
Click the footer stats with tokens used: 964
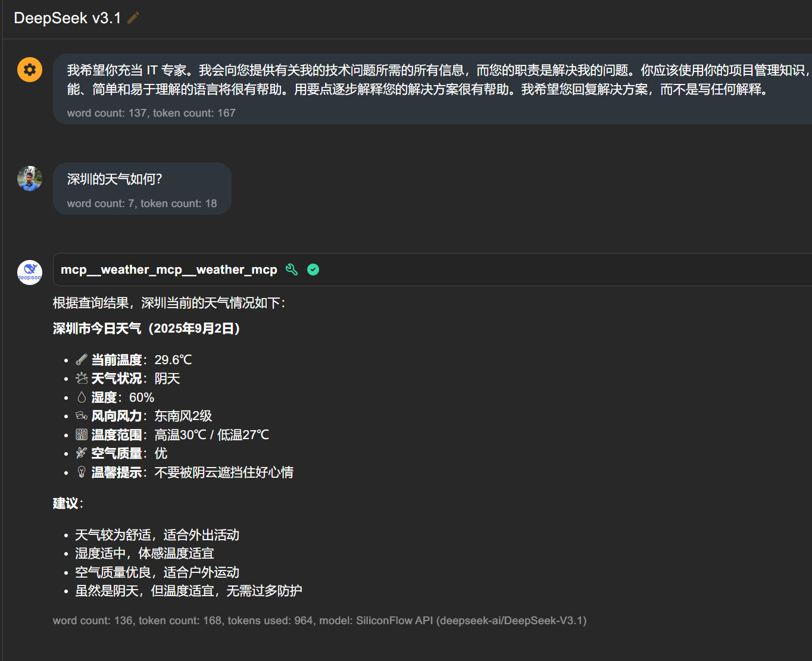coord(320,621)
